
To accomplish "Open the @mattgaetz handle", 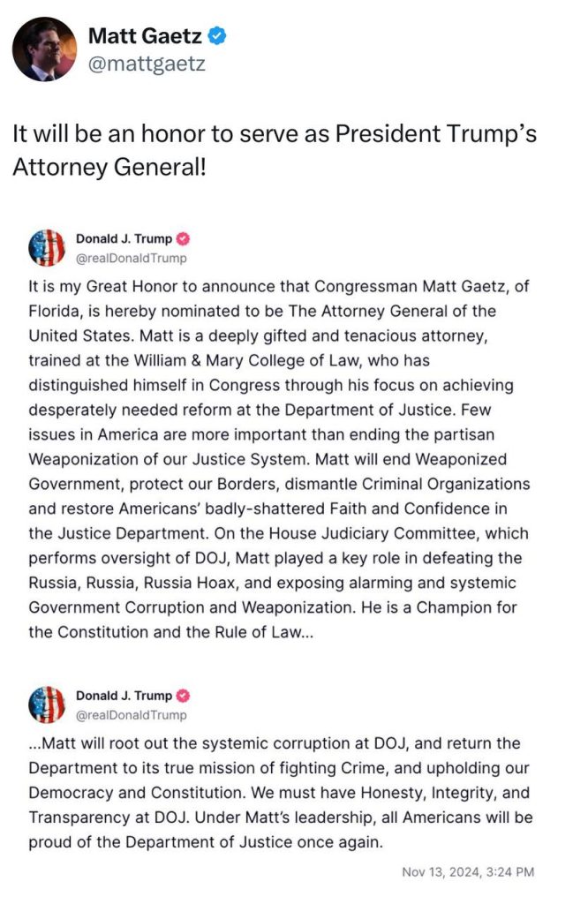I will tap(147, 64).
